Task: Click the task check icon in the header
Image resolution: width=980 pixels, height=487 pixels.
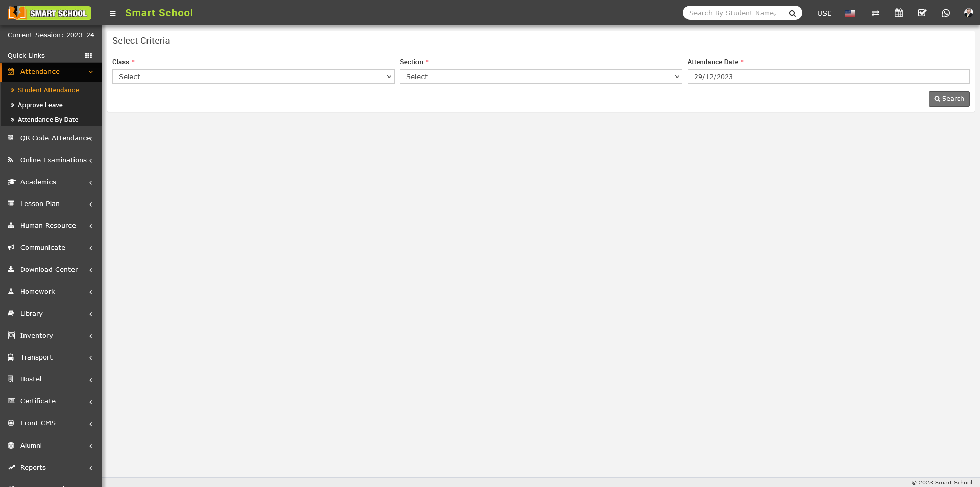Action: (922, 13)
